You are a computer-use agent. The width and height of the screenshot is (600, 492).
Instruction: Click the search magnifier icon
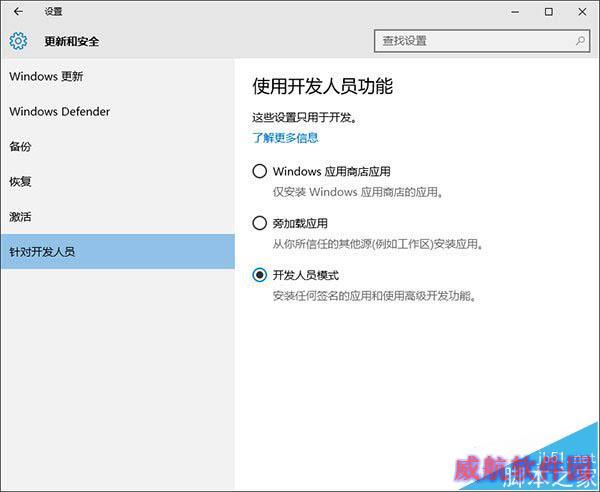pyautogui.click(x=580, y=41)
